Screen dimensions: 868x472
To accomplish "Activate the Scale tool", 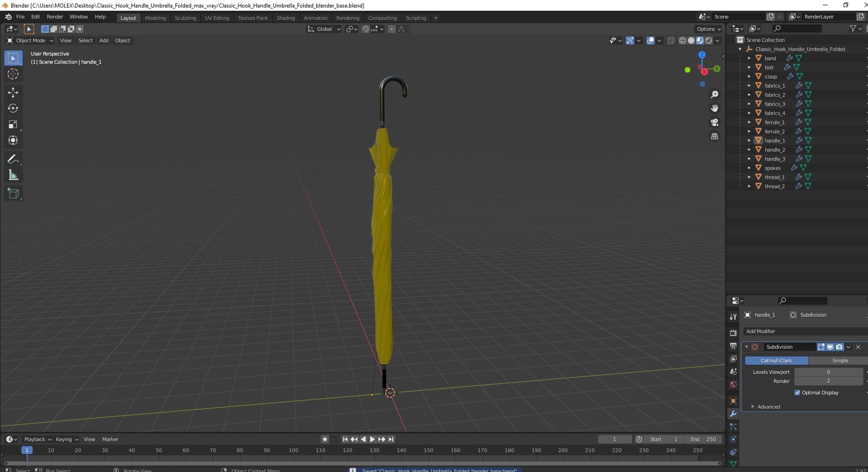I will (x=13, y=124).
